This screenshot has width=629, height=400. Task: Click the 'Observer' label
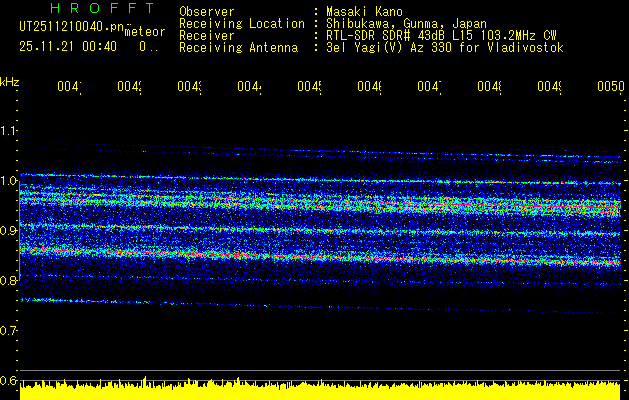click(x=207, y=12)
